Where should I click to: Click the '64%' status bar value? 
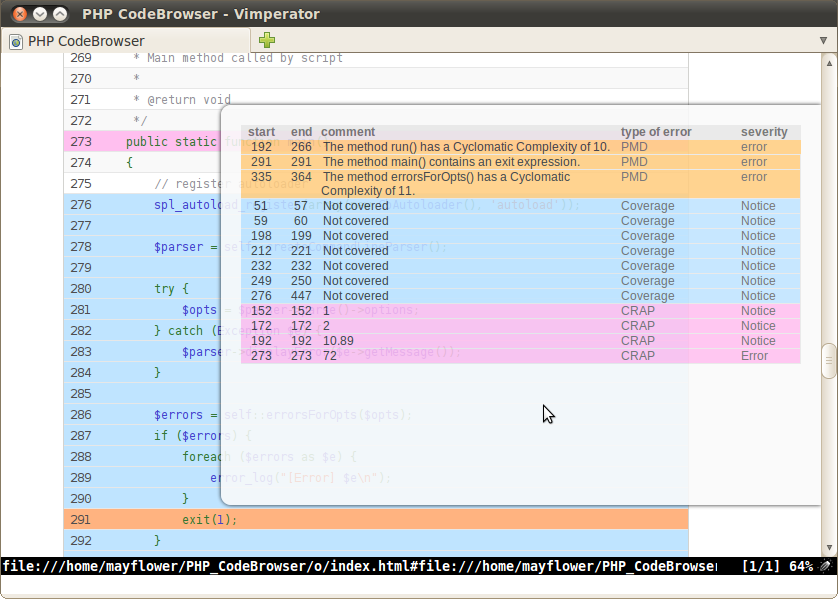801,566
